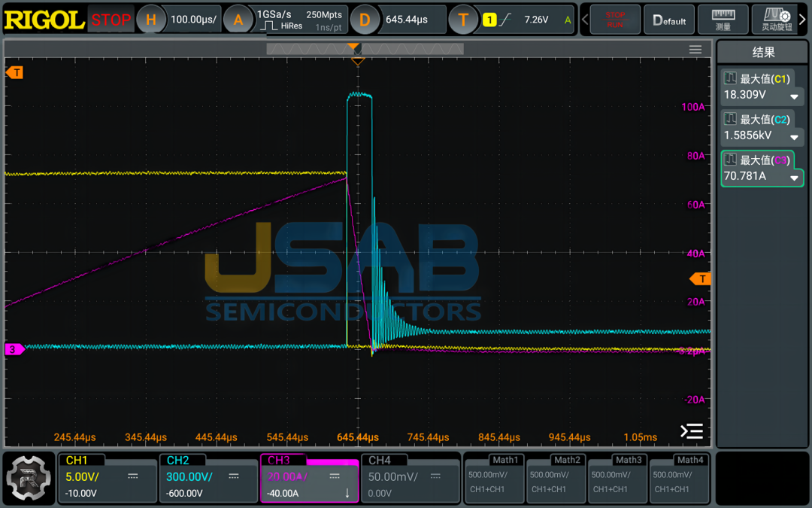Viewport: 812px width, 508px height.
Task: Click the memory waveform overview bar
Action: [x=365, y=49]
